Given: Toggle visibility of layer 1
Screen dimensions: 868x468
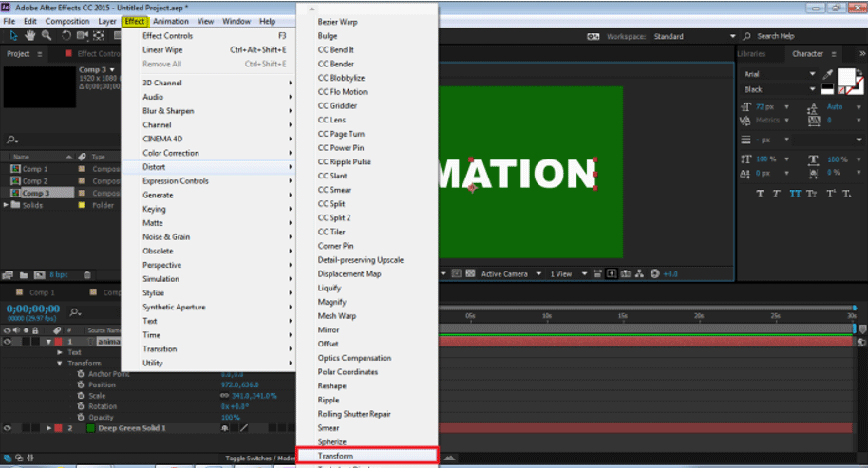Looking at the screenshot, I should [x=8, y=342].
